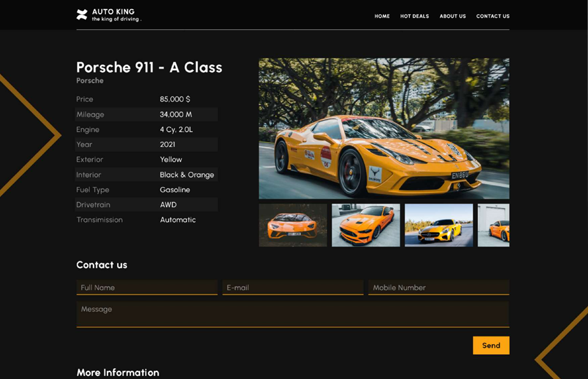The image size is (588, 379).
Task: Select the partially visible orange car thumbnail
Action: 494,225
